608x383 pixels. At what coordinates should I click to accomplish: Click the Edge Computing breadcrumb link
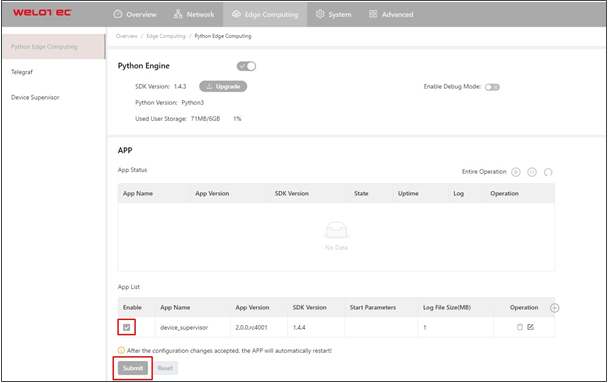tap(166, 36)
